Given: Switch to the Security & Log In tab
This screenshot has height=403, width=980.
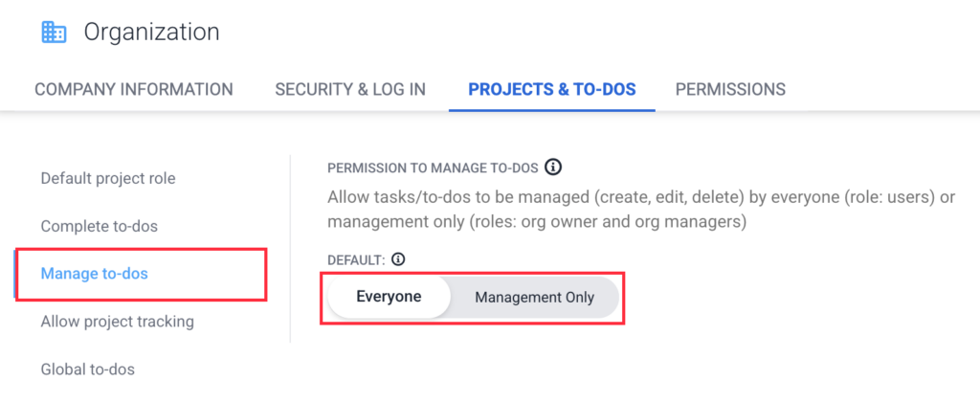Looking at the screenshot, I should tap(350, 89).
